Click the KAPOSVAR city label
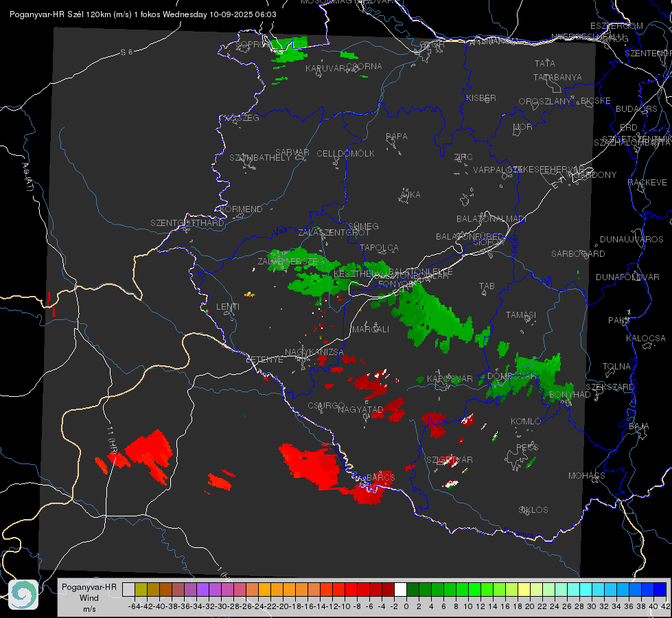Viewport: 672px width, 618px height. click(x=450, y=379)
